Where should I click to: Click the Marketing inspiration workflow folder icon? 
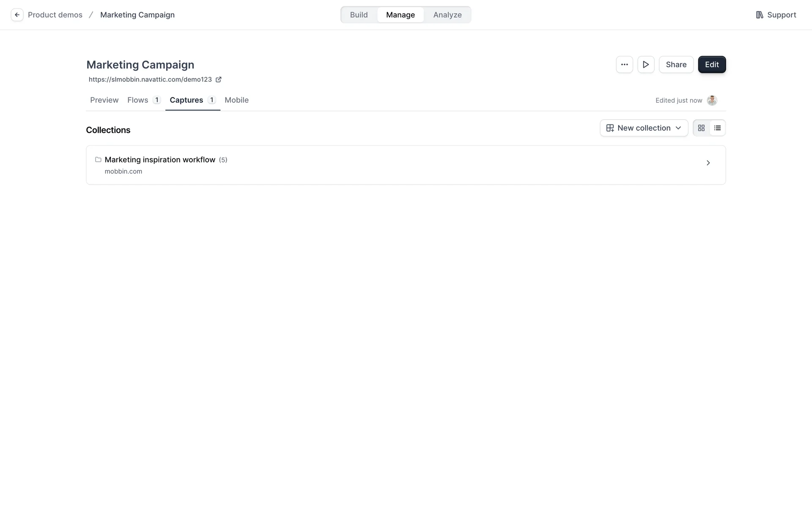pyautogui.click(x=98, y=160)
